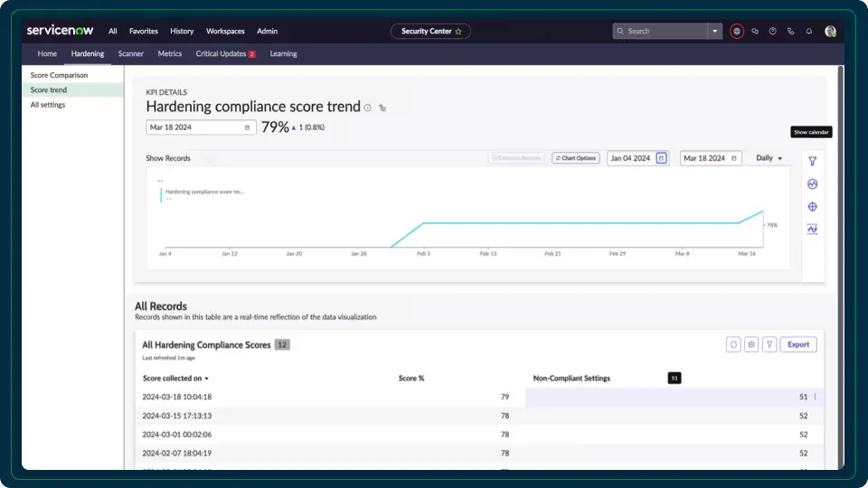The width and height of the screenshot is (868, 488).
Task: Go to the Home tab
Action: (x=47, y=53)
